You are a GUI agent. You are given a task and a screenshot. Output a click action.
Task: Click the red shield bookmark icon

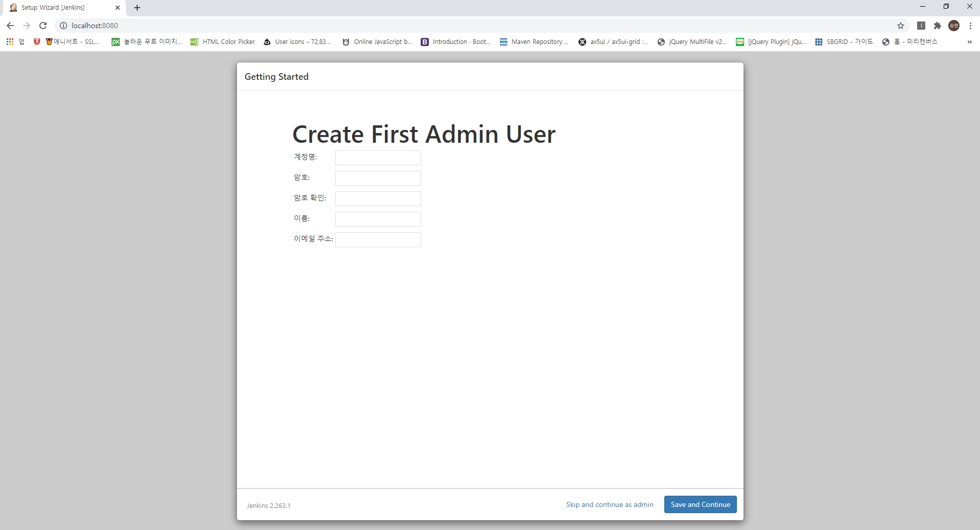coord(37,42)
